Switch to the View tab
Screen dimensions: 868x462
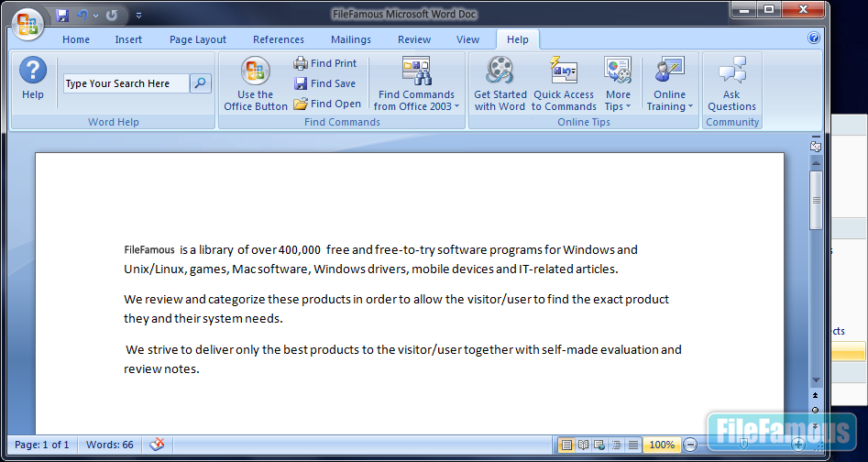(x=467, y=39)
